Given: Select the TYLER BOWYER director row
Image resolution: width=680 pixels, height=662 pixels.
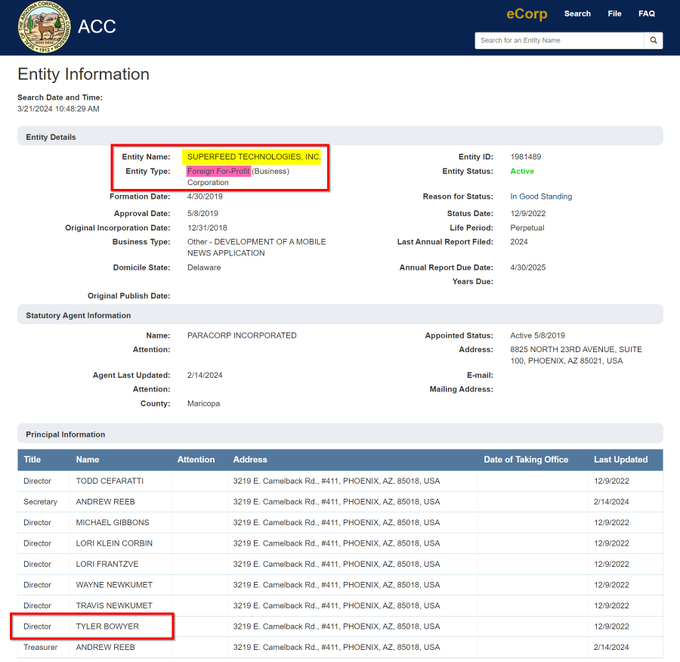Looking at the screenshot, I should tap(107, 627).
